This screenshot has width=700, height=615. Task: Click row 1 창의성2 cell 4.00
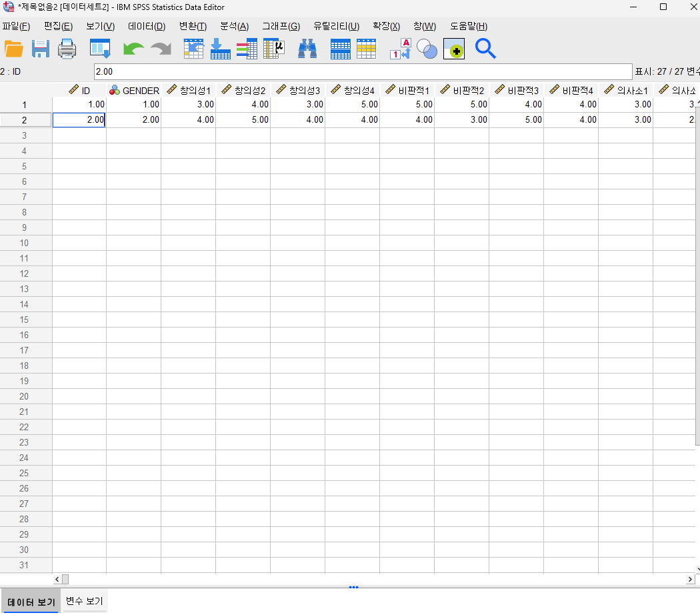[x=243, y=105]
